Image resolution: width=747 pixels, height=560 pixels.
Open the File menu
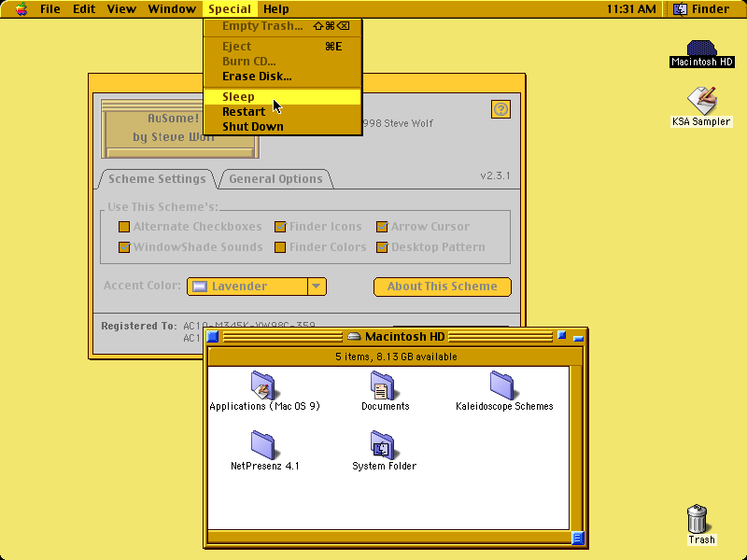(50, 8)
